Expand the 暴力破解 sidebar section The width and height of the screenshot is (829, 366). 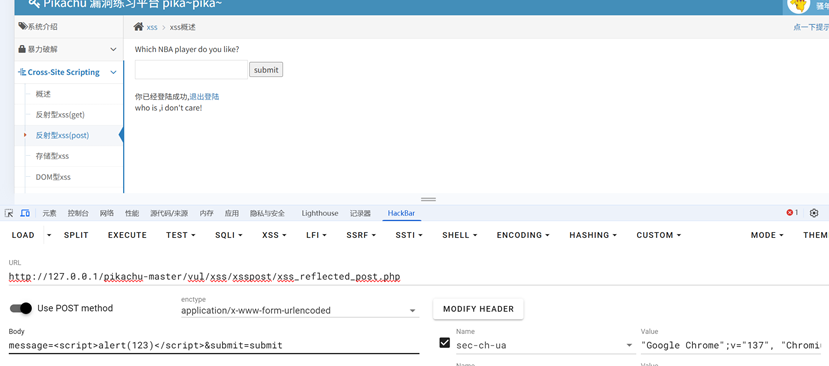[69, 49]
